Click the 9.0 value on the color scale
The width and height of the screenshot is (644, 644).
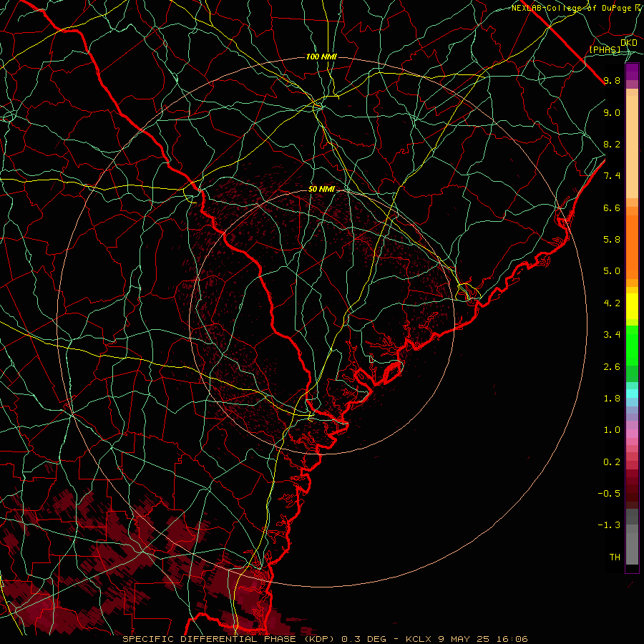[612, 112]
